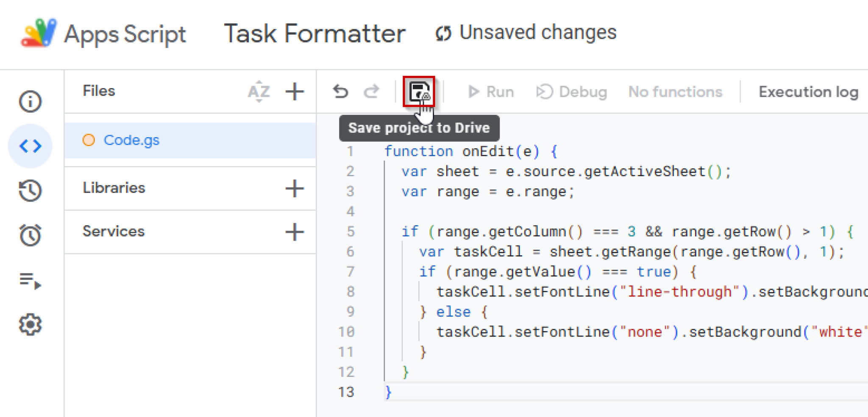View Project History in the sidebar
Screen dimensions: 868x417
pos(30,191)
